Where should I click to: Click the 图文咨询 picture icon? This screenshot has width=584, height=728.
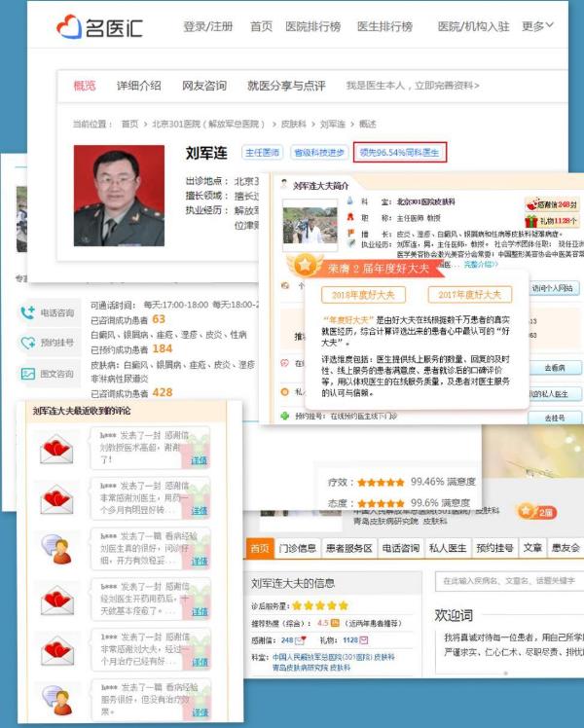coord(28,374)
